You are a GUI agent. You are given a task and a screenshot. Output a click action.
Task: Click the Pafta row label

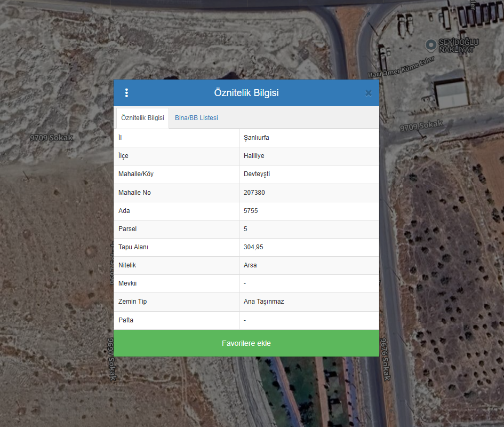126,320
